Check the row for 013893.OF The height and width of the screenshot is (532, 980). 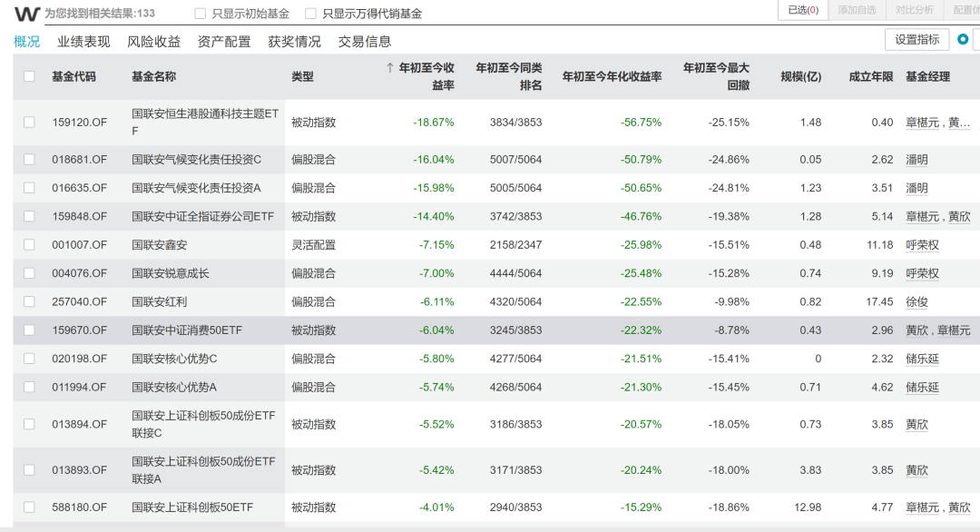click(29, 470)
